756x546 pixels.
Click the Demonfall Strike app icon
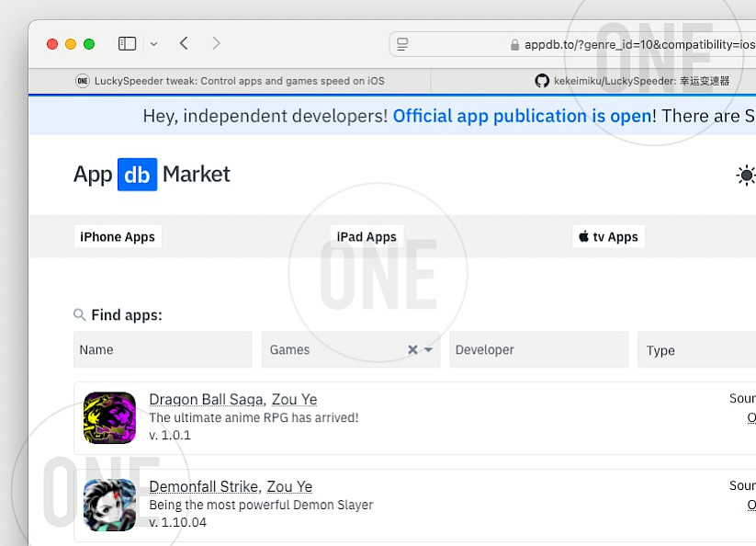point(109,505)
